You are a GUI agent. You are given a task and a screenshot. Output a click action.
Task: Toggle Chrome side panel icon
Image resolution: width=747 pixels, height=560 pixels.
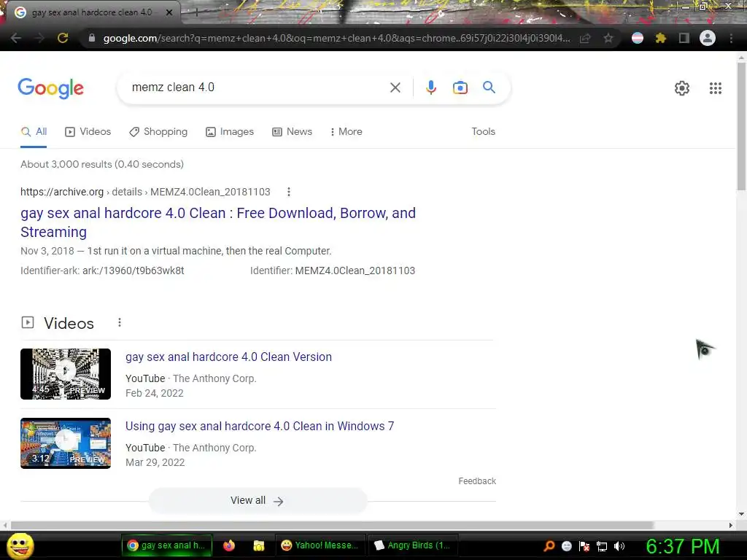click(684, 38)
